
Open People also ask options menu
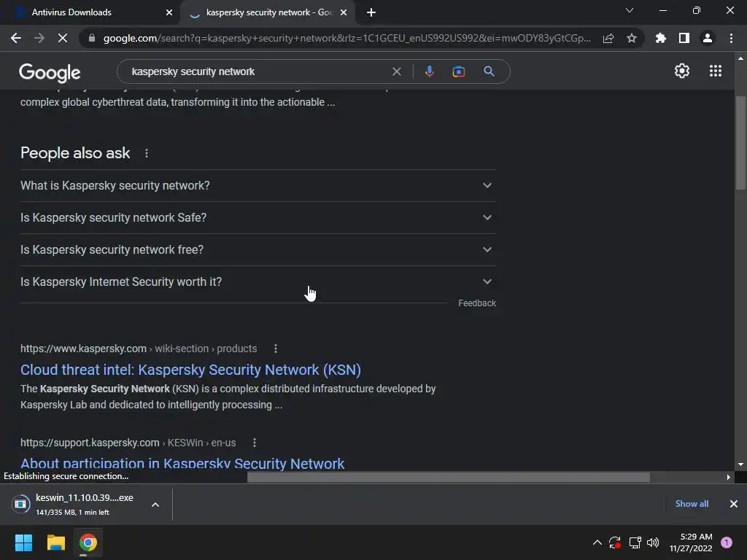coord(146,153)
